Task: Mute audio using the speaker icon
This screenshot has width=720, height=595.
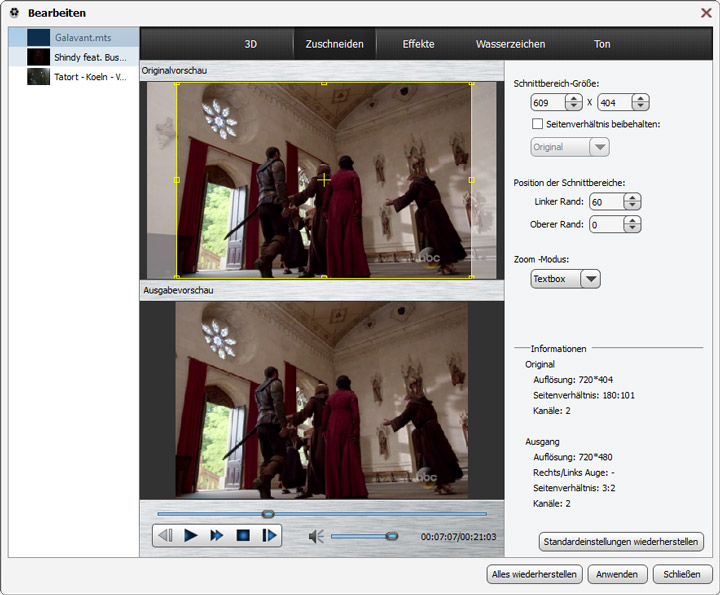Action: click(x=316, y=536)
